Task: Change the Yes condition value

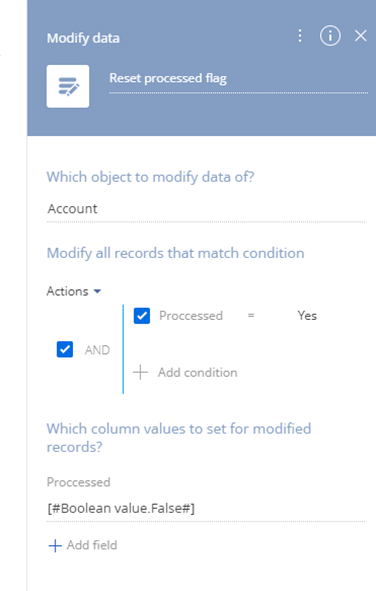Action: click(307, 315)
